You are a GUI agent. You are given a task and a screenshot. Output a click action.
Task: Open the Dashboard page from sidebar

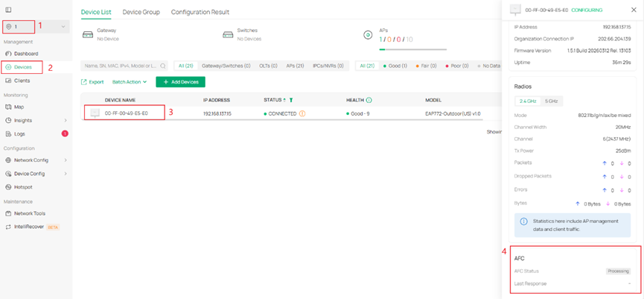[x=25, y=54]
